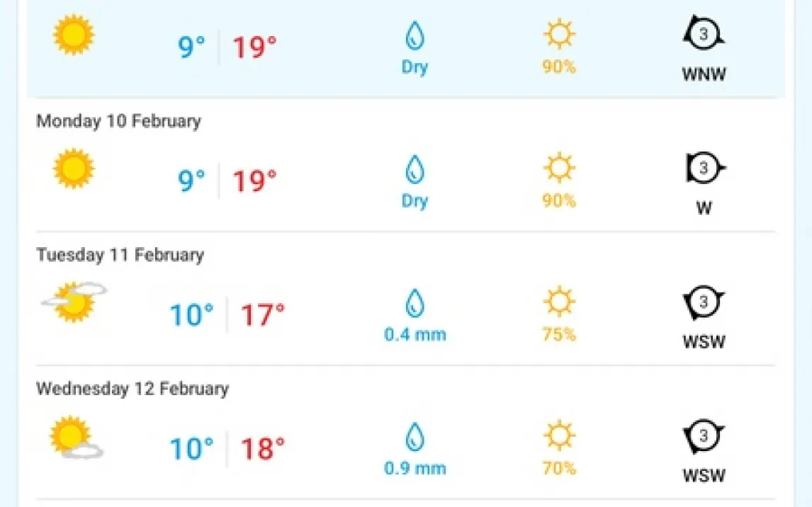Click the W wind direction compass icon
Viewport: 812px width, 507px height.
(x=704, y=169)
